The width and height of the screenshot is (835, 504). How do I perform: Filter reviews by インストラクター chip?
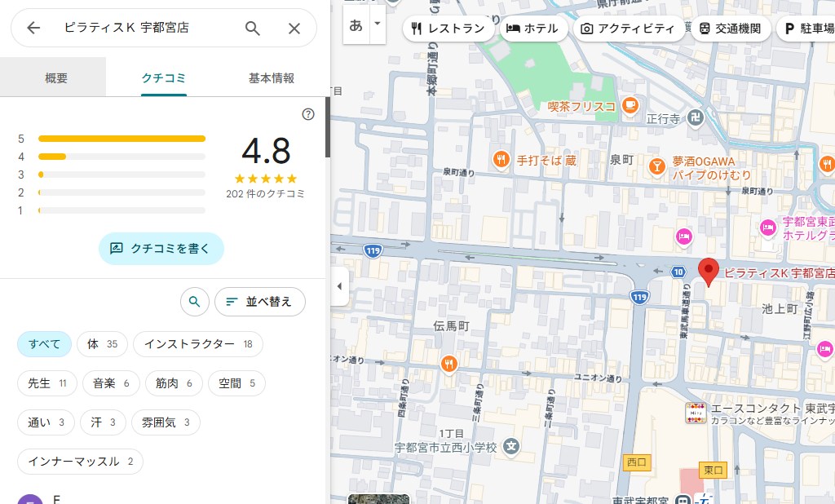click(198, 344)
